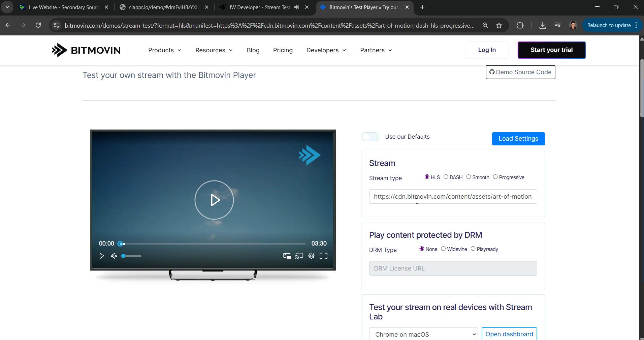Open the Pricing page from navigation
Image resolution: width=644 pixels, height=340 pixels.
click(283, 50)
